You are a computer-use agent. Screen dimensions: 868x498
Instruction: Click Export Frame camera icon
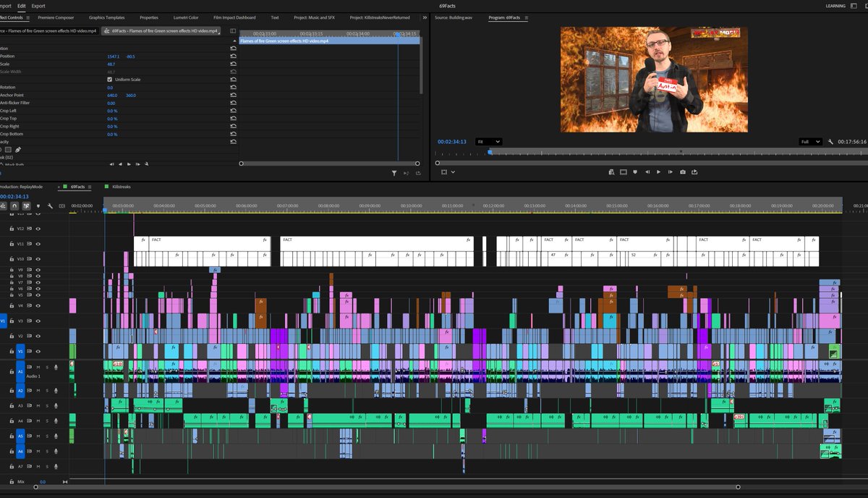click(683, 172)
